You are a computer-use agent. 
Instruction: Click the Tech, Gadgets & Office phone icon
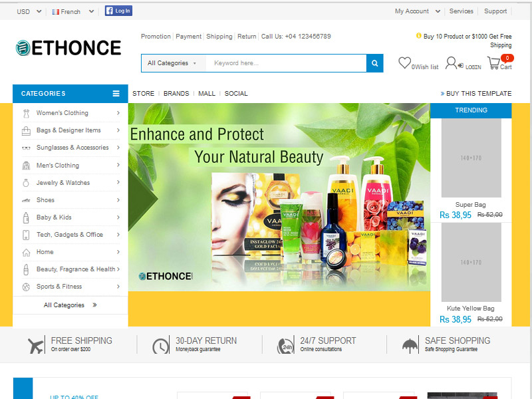[x=26, y=235]
